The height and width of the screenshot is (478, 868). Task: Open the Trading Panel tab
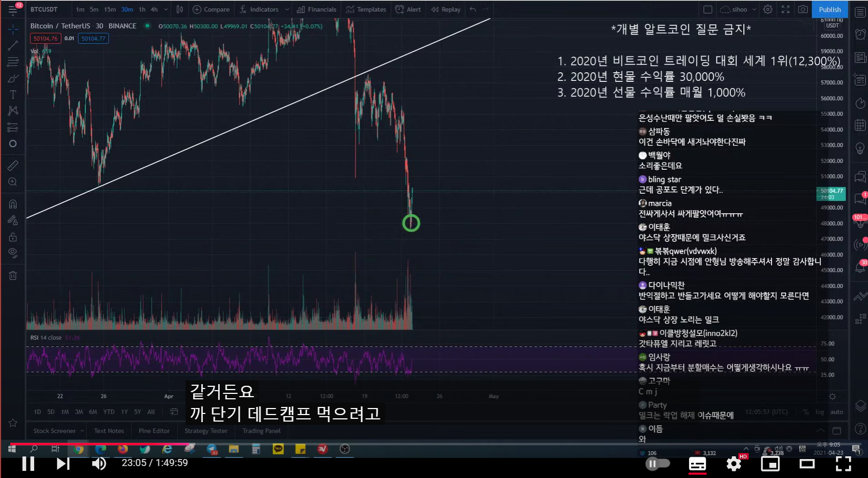pos(261,431)
